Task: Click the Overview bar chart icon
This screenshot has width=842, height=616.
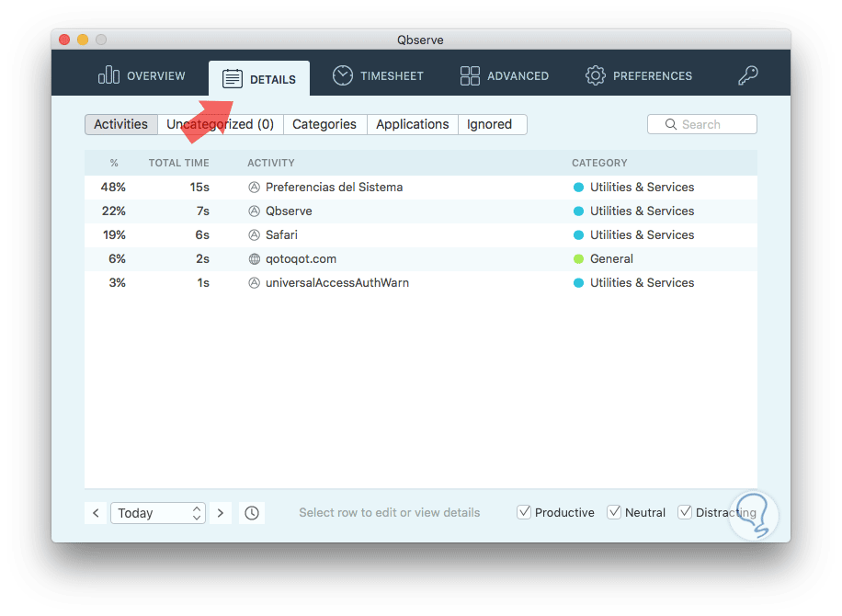Action: tap(108, 75)
